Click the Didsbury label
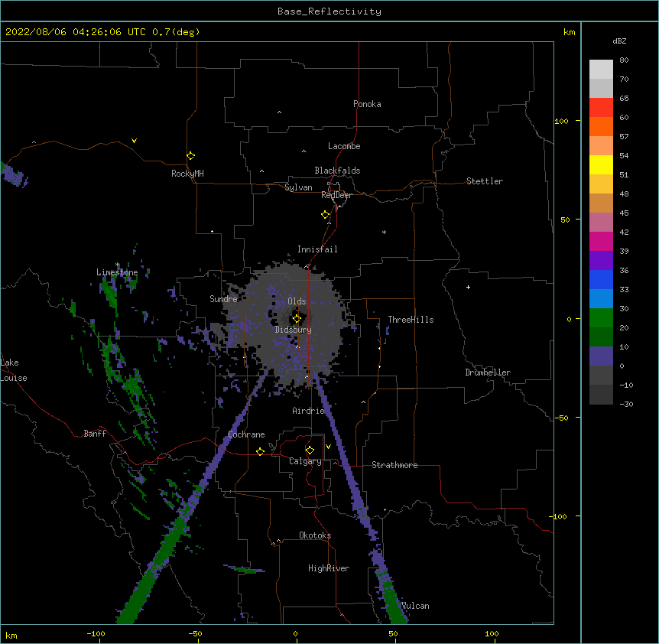The image size is (659, 644). (294, 330)
